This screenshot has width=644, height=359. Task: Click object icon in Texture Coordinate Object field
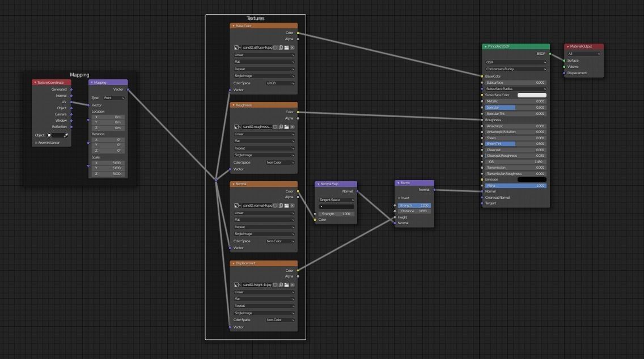click(49, 135)
